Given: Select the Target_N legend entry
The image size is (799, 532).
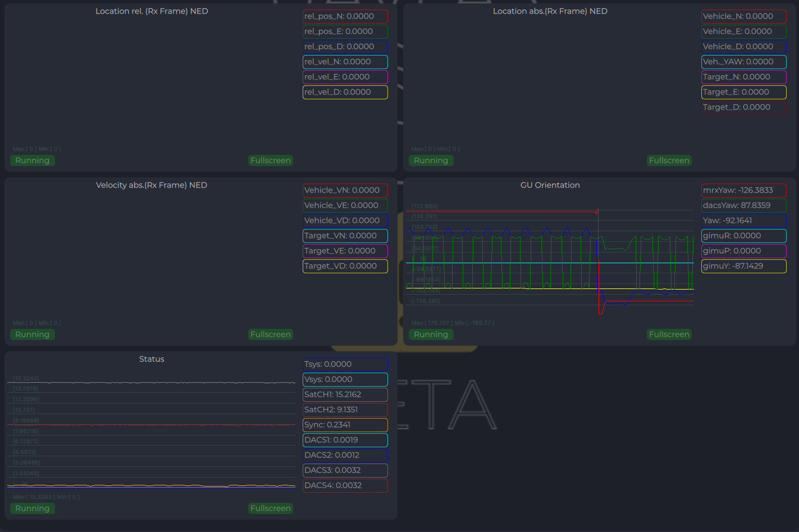Looking at the screenshot, I should coord(744,77).
